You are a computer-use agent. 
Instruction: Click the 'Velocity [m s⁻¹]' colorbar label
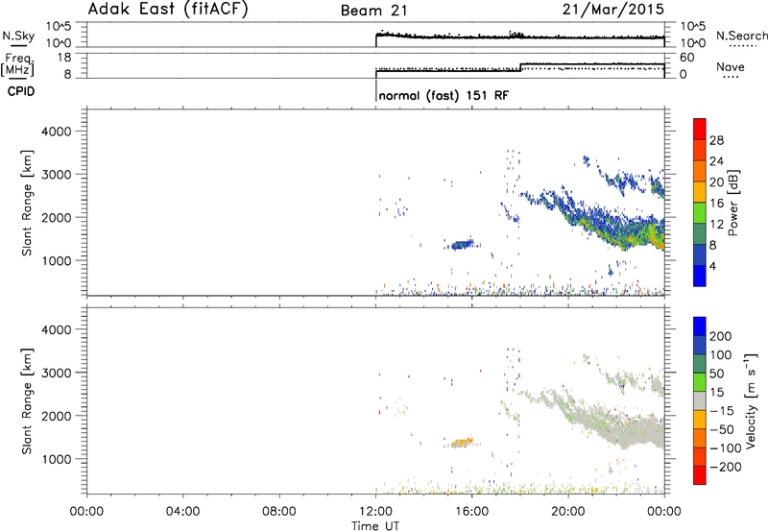click(751, 400)
